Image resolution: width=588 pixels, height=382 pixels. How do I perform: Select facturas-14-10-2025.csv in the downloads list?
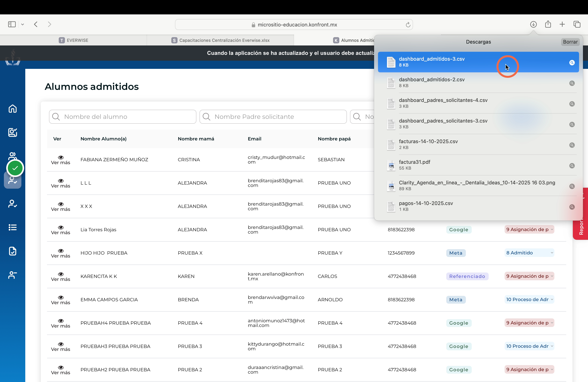click(x=478, y=144)
